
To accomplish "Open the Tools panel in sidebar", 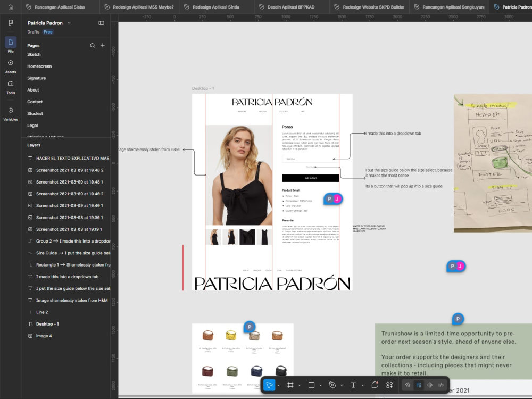I will coord(11,87).
